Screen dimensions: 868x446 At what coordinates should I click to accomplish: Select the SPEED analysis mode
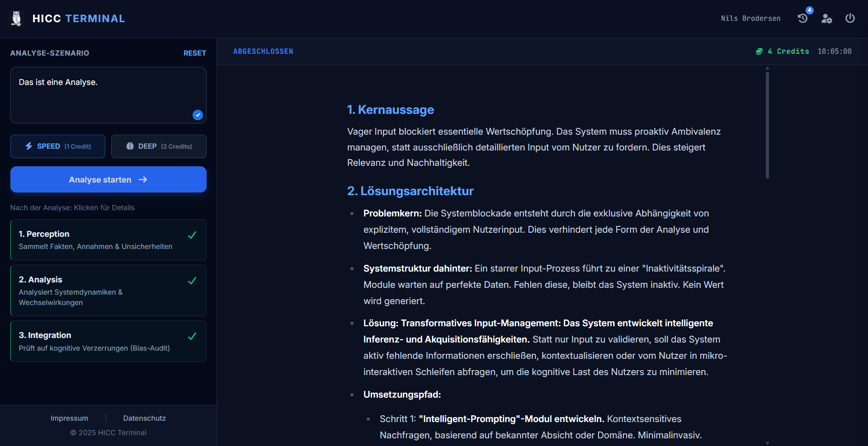click(57, 146)
